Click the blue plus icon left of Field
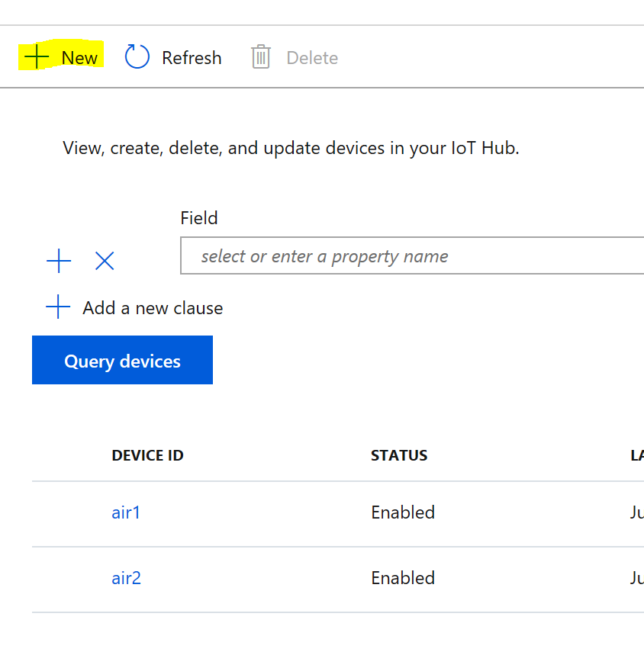The height and width of the screenshot is (652, 644). click(59, 262)
